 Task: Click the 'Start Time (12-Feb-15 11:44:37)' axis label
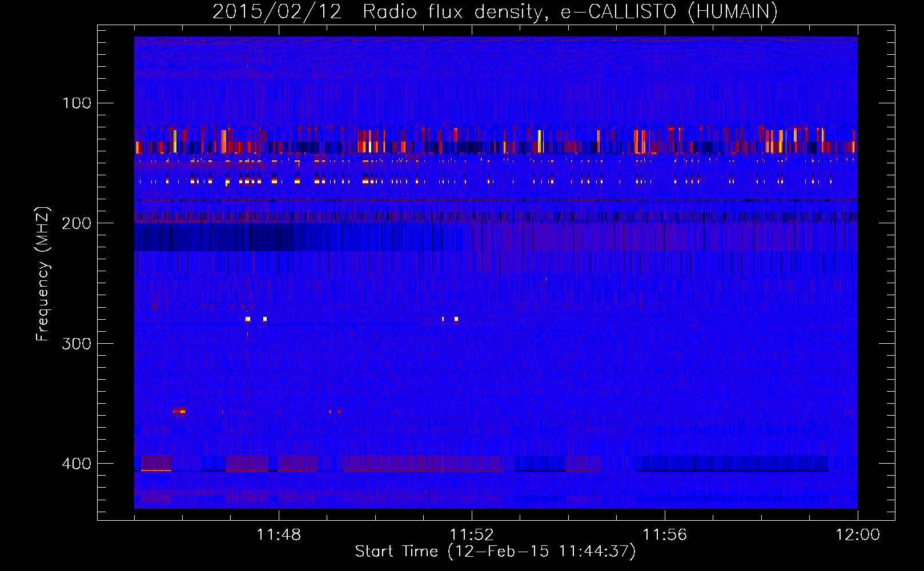(495, 552)
